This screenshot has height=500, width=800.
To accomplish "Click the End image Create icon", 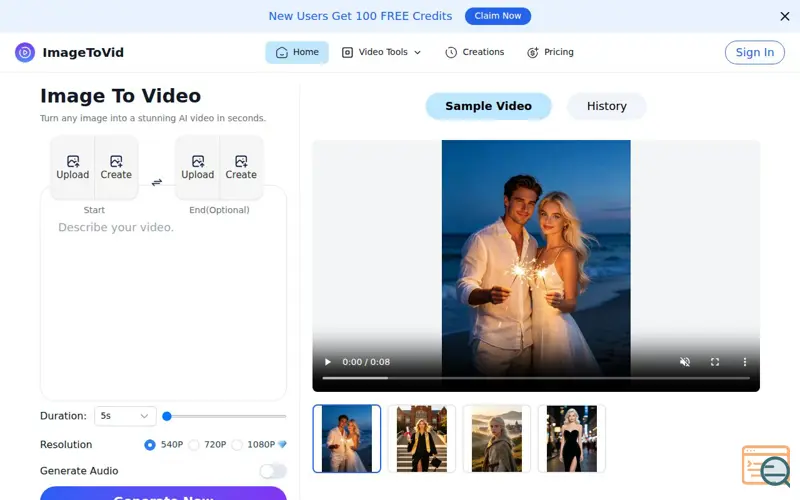I will tap(241, 161).
